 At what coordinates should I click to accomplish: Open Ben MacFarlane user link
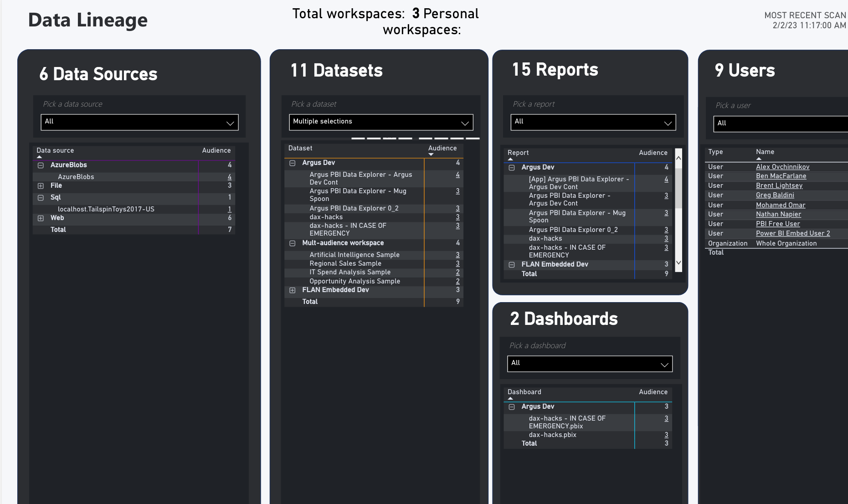tap(781, 176)
